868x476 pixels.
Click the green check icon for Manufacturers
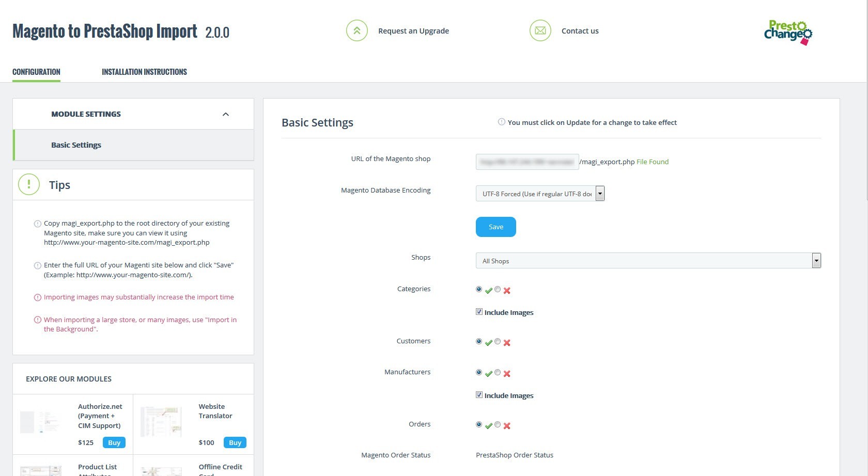coord(489,374)
